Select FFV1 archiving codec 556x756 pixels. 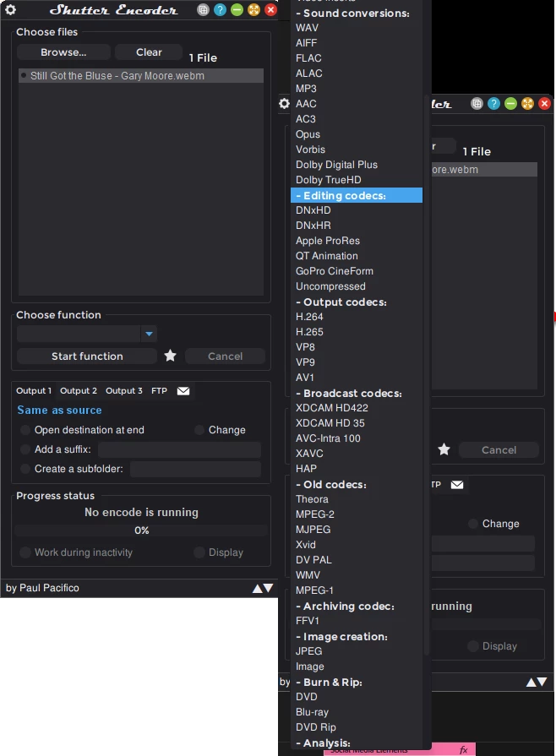tap(308, 621)
